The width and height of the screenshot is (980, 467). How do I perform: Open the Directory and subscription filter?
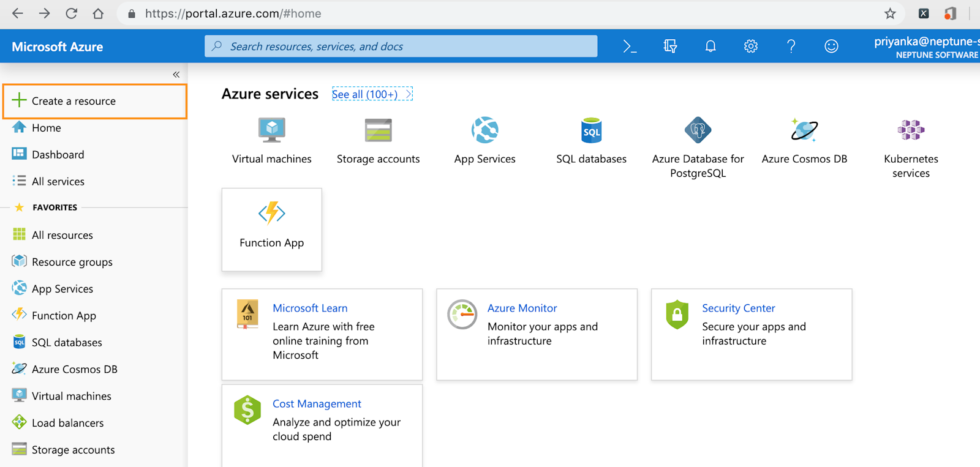click(670, 47)
